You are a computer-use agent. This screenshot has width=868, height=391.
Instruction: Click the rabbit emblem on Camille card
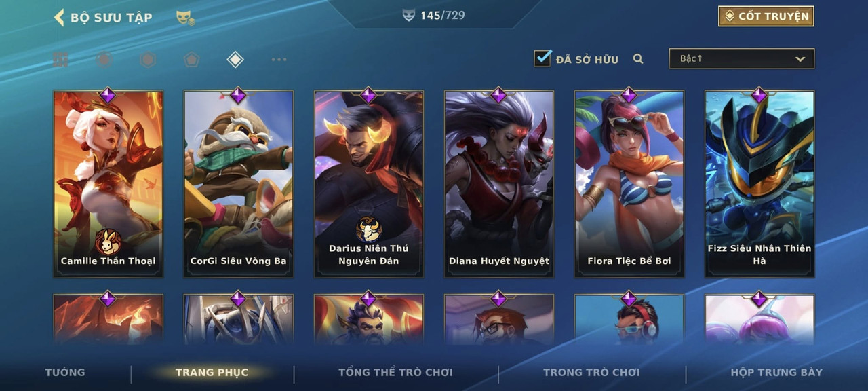pos(108,242)
